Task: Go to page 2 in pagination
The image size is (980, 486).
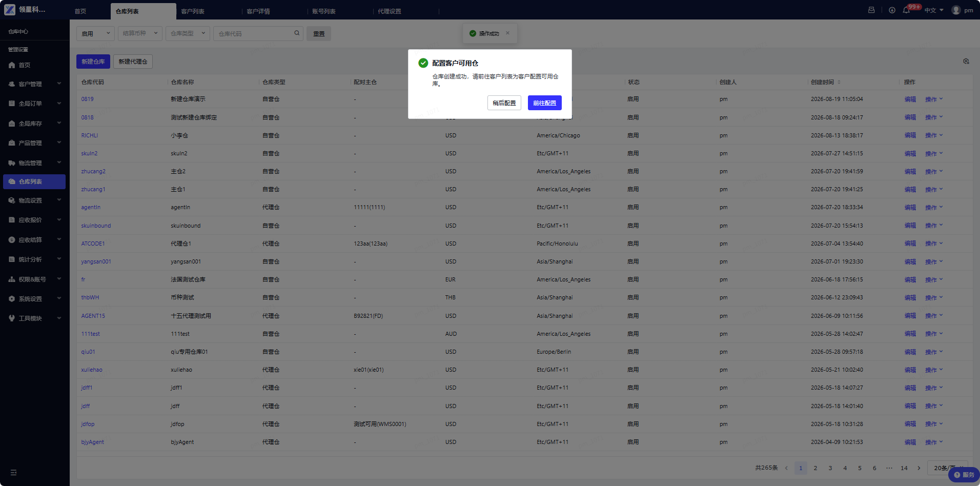Action: (x=815, y=468)
